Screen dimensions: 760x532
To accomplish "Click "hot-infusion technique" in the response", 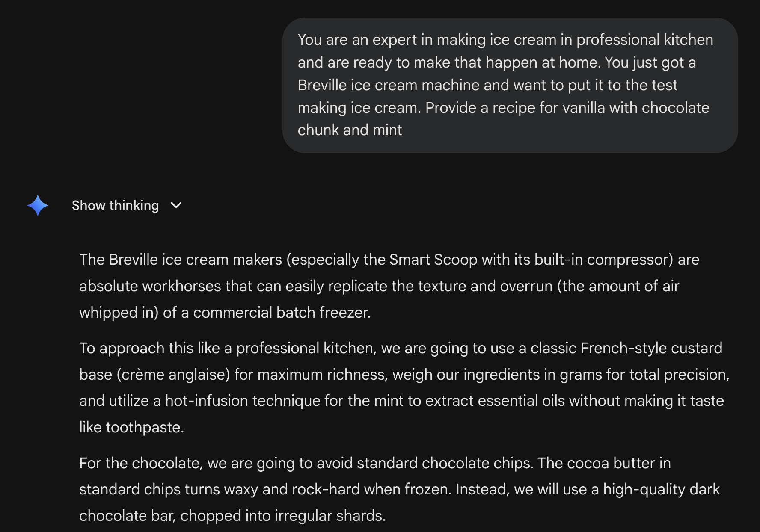I will (242, 401).
